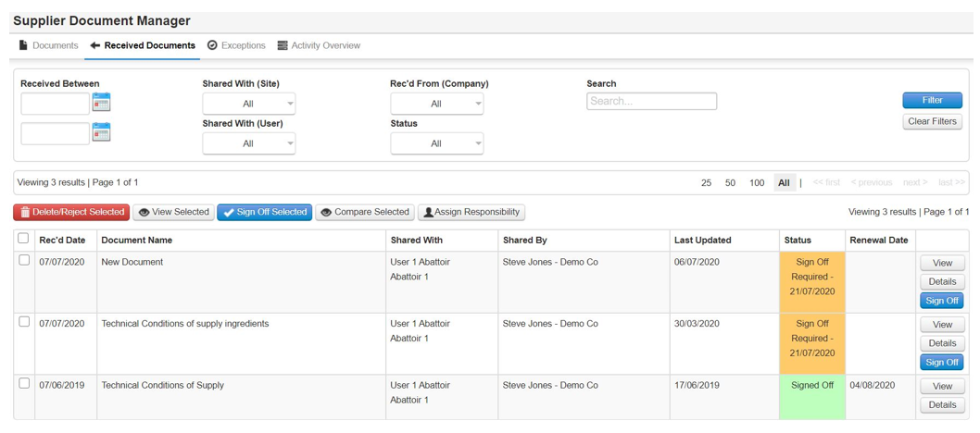Show 100 results per page
This screenshot has width=980, height=433.
(x=757, y=183)
